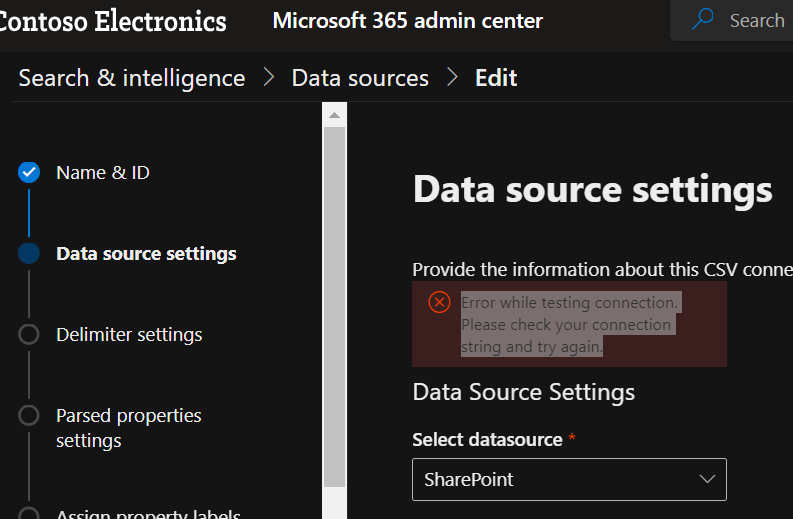This screenshot has height=519, width=793.
Task: Select the Assign property labels step label
Action: [148, 514]
